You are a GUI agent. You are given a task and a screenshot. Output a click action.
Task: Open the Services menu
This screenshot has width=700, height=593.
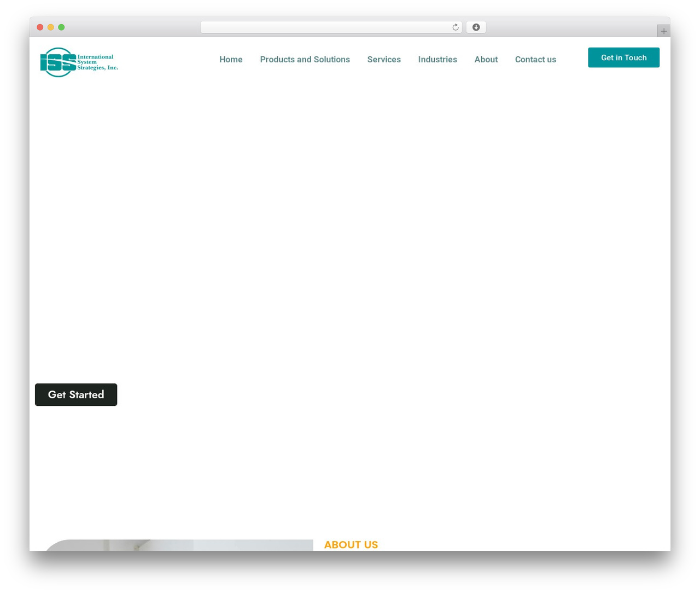(x=384, y=60)
